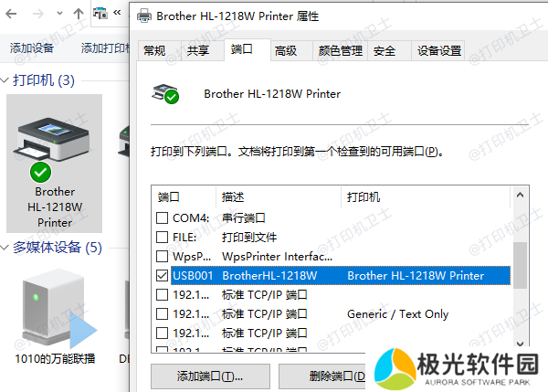Click the 添加端口(T)... button
This screenshot has width=548, height=392.
click(210, 376)
